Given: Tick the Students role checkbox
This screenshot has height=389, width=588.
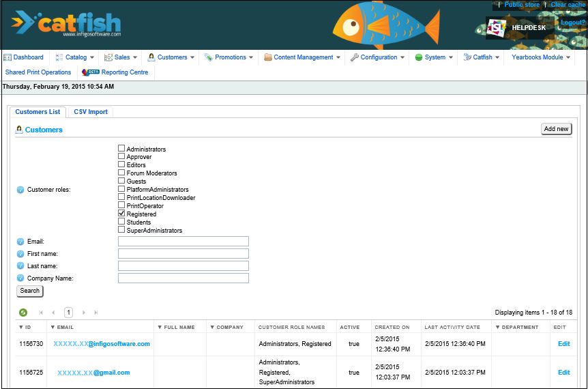Looking at the screenshot, I should [121, 222].
